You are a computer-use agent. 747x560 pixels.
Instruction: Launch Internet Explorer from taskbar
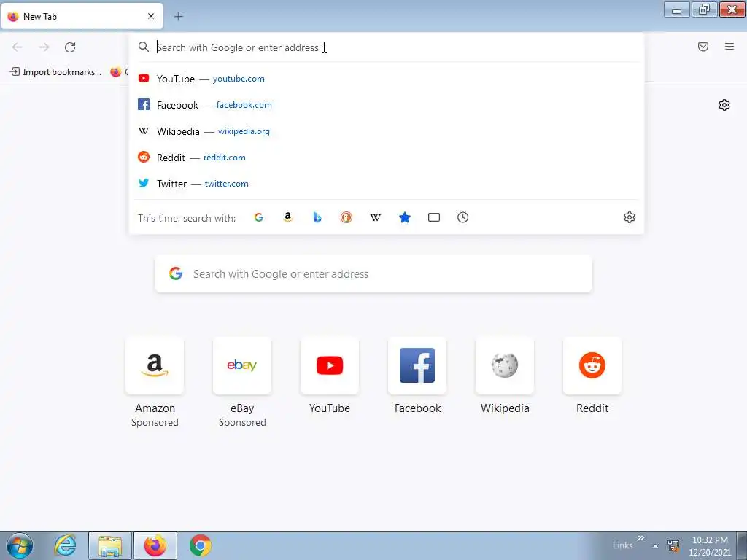(x=65, y=545)
